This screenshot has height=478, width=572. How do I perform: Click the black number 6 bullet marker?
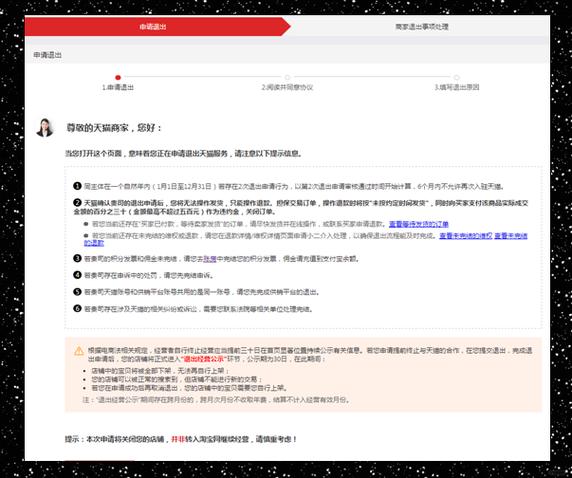point(77,308)
